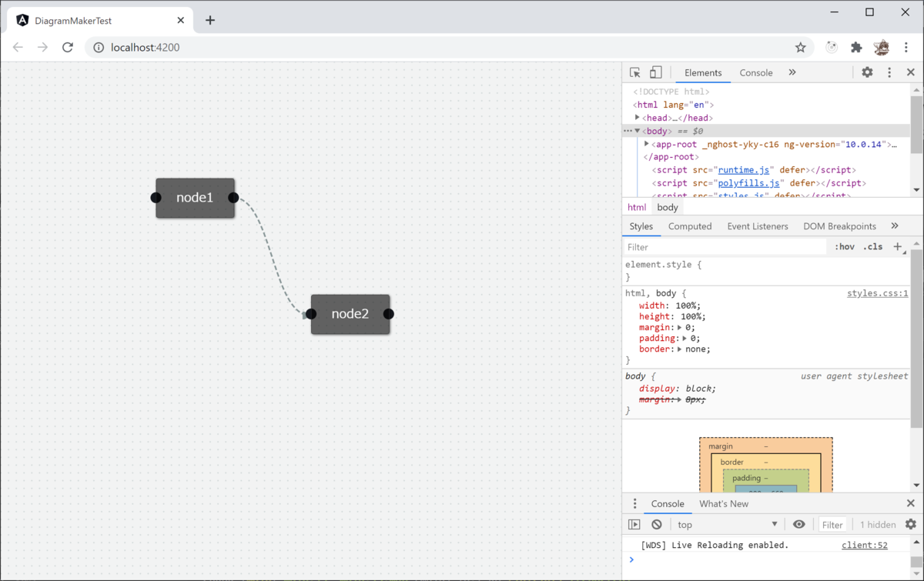Viewport: 924px width, 581px height.
Task: Open the runtime.js script link
Action: (744, 170)
